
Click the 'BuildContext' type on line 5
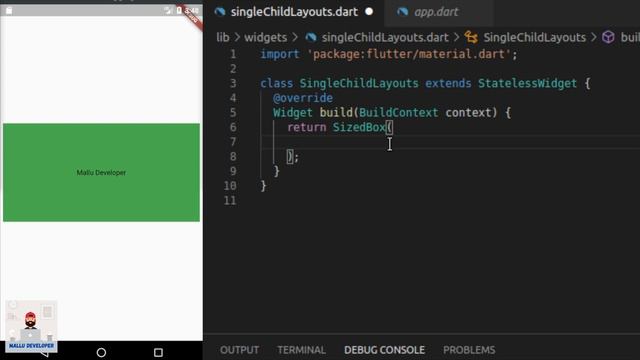click(x=399, y=113)
